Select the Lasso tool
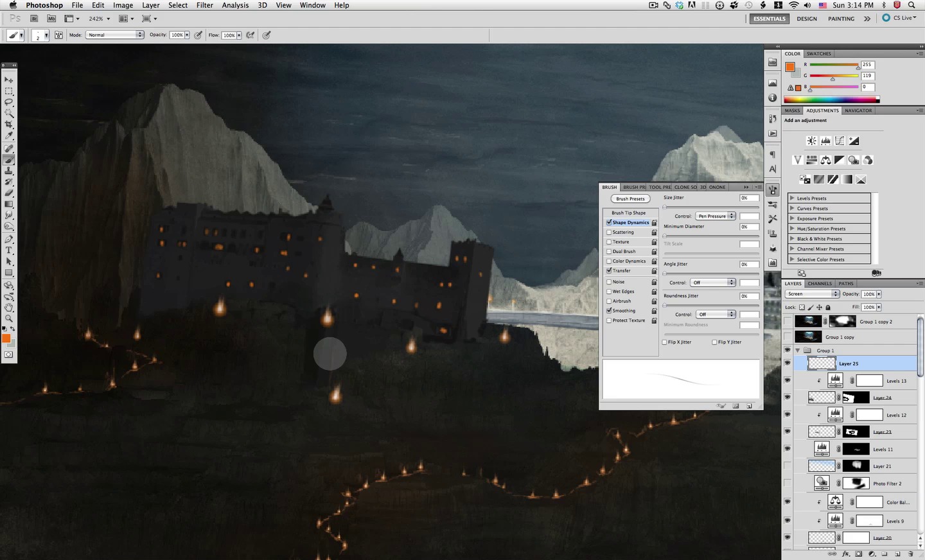 tap(9, 101)
